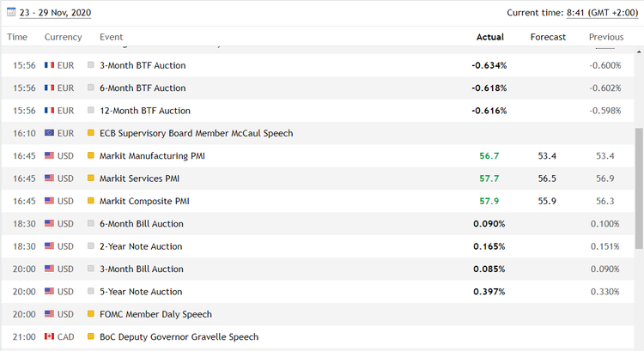Open the 2-Year Note Auction event
Screen dimensions: 644x351
pos(141,246)
